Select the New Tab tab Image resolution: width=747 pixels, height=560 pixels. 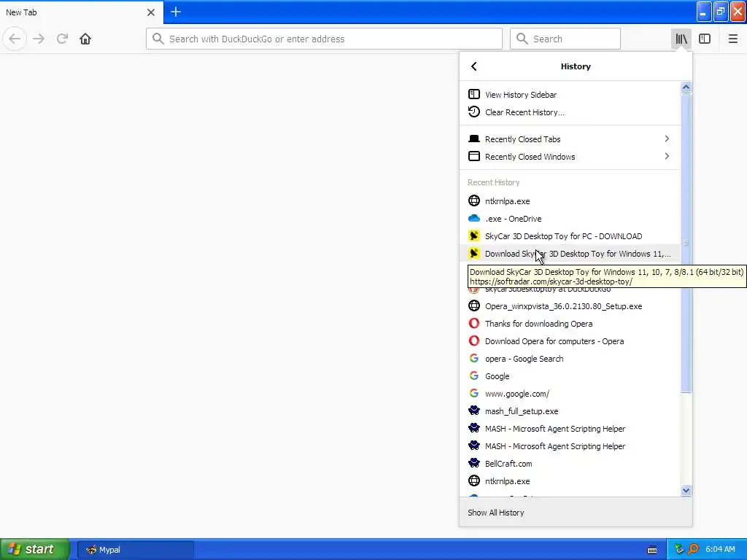click(81, 12)
